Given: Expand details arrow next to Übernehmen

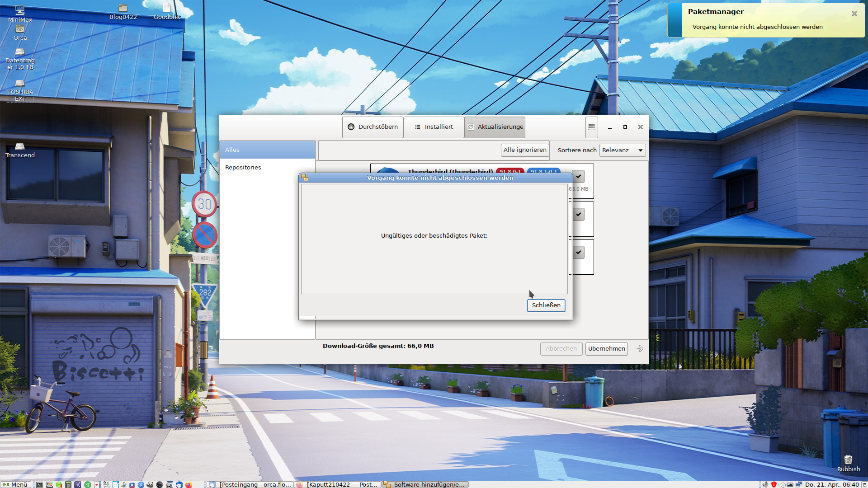Looking at the screenshot, I should pos(640,348).
